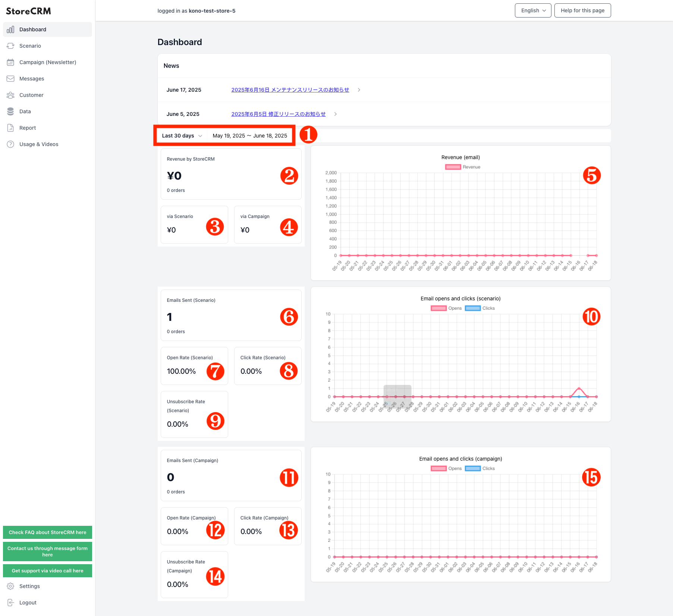Click the Revenue by StoreCRM card
This screenshot has width=673, height=616.
[231, 174]
